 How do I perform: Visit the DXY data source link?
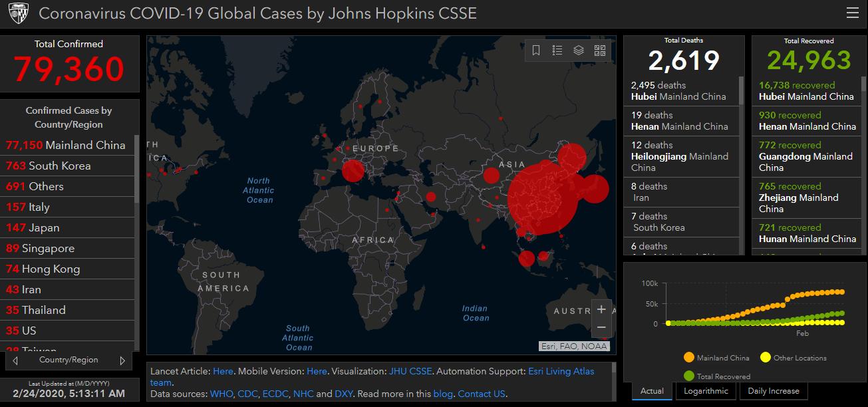343,394
